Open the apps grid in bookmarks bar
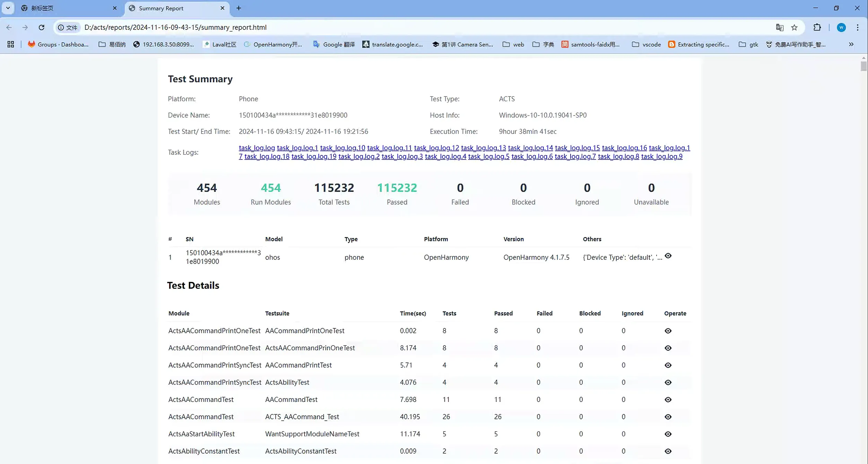The width and height of the screenshot is (868, 464). pos(11,44)
